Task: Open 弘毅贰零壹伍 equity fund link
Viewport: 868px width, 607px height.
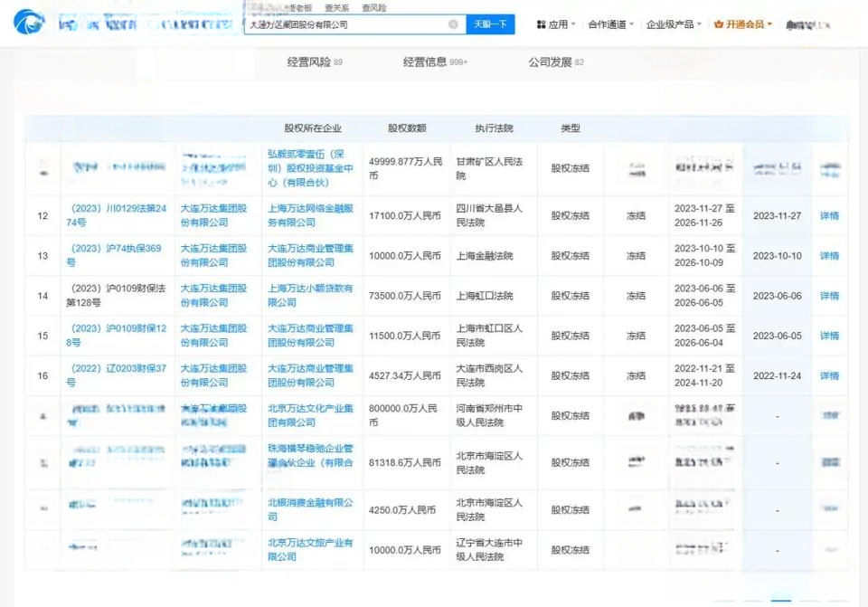Action: 310,168
